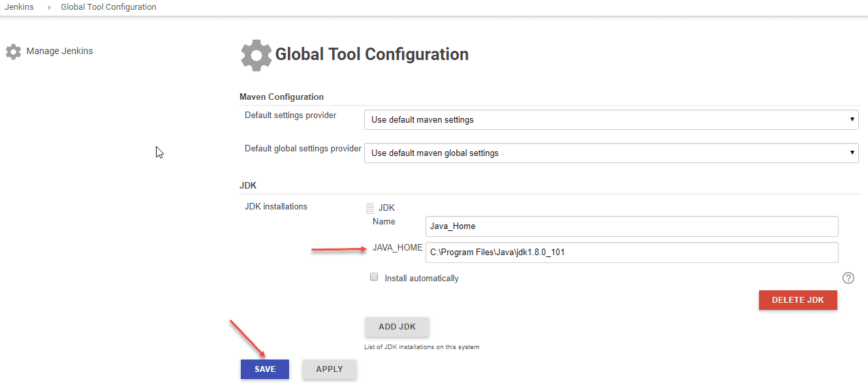Viewport: 868px width, 383px height.
Task: Expand the Default global settings provider dropdown
Action: pos(610,153)
